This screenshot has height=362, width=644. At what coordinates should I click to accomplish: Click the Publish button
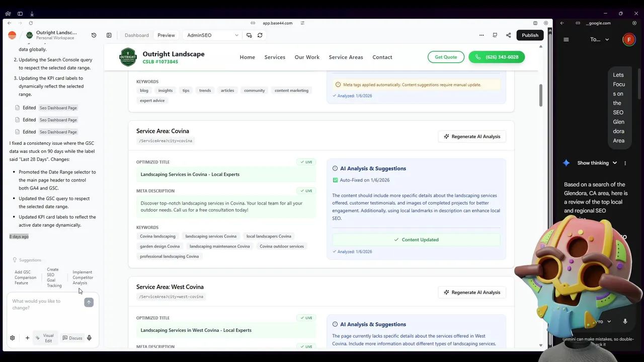click(530, 35)
